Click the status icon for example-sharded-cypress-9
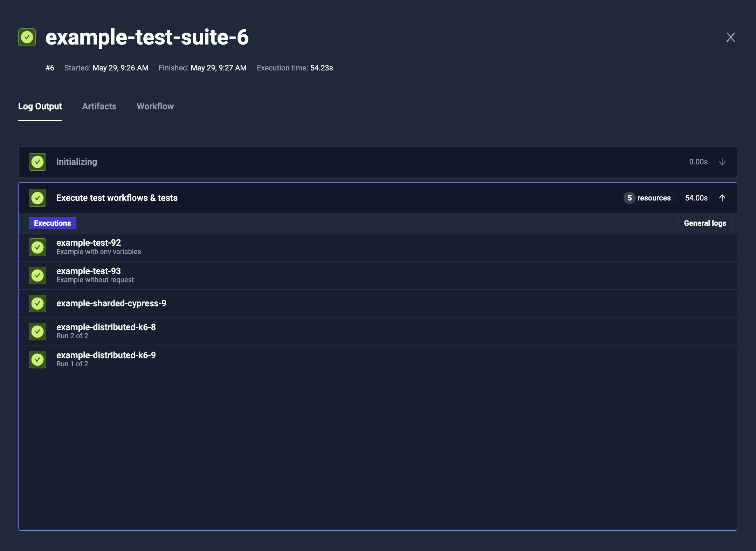Image resolution: width=756 pixels, height=551 pixels. (37, 304)
